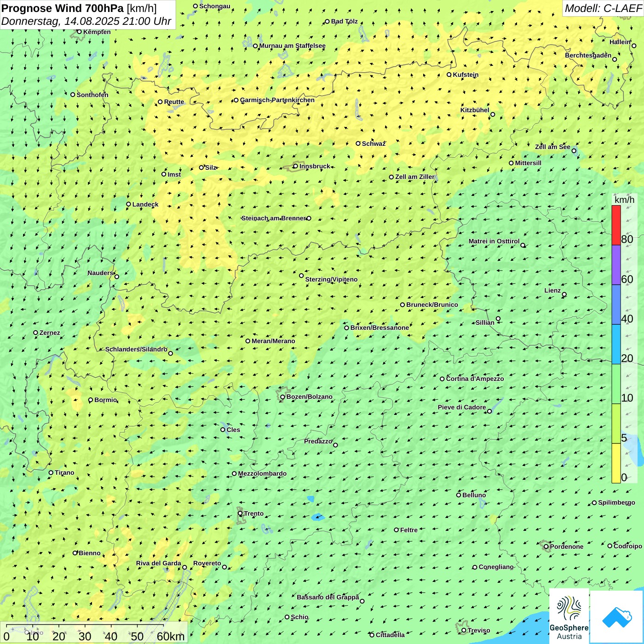Click the Trento city label

click(x=254, y=513)
